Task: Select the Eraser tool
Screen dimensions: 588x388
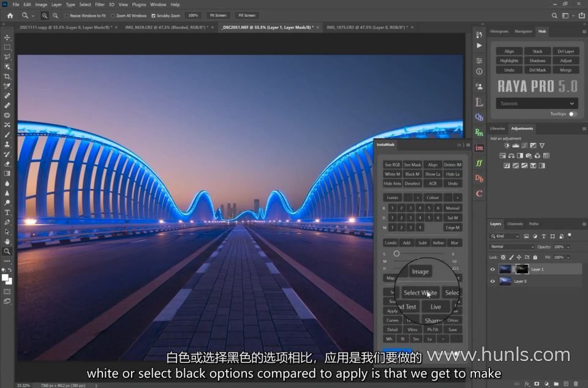Action: tap(7, 163)
